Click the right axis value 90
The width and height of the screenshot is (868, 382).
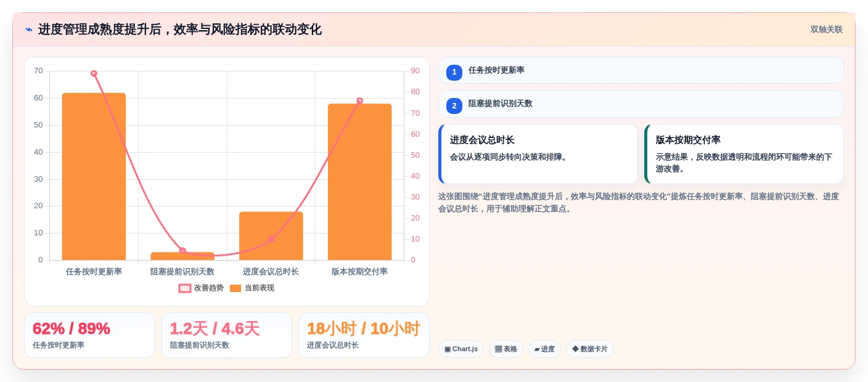[x=415, y=71]
